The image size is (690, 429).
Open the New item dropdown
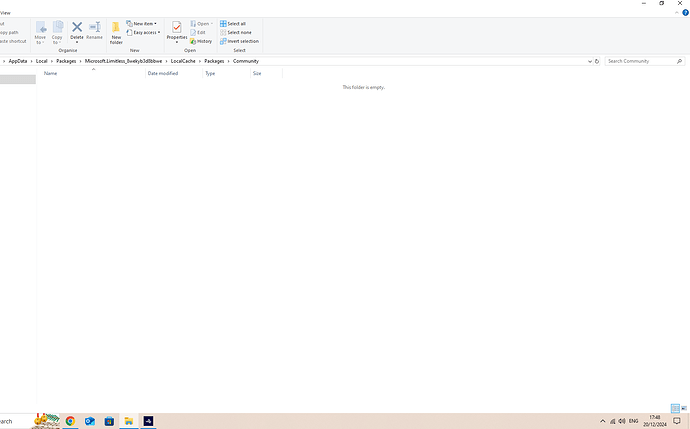[x=142, y=24]
